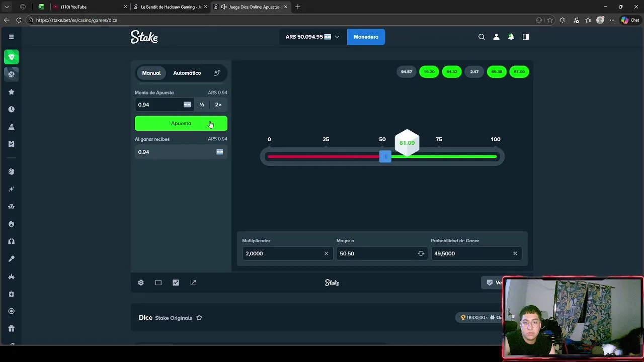Switch to the green spreadsheet tab icon
644x362 pixels.
pyautogui.click(x=41, y=7)
